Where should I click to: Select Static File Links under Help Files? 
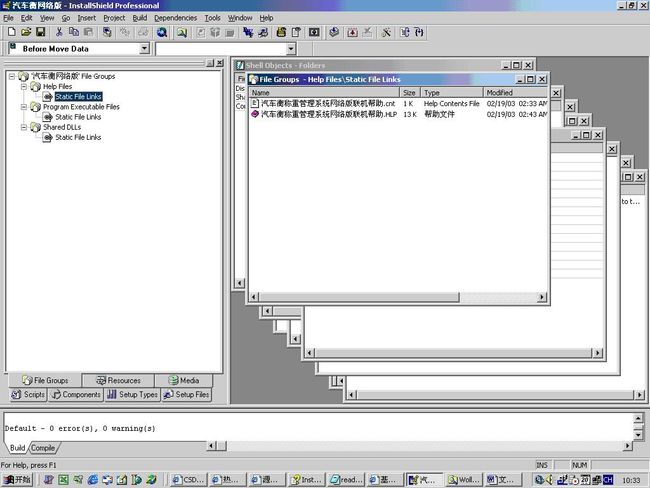[x=78, y=97]
